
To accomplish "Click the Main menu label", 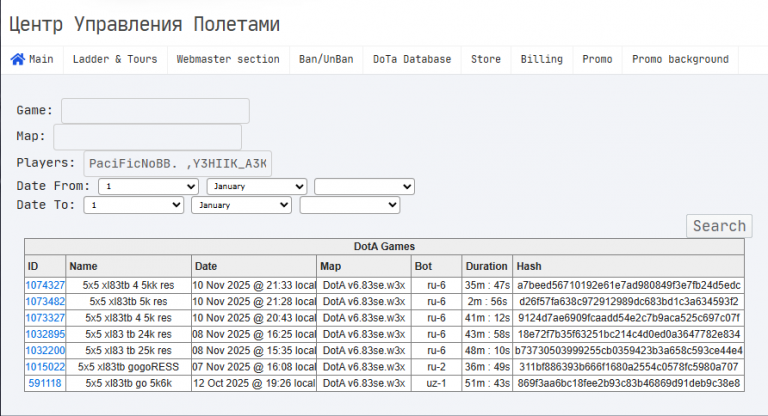I will tap(41, 59).
